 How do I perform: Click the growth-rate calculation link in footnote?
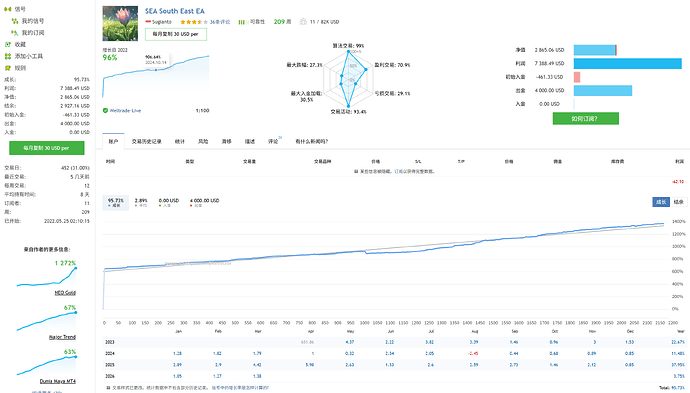(240, 388)
